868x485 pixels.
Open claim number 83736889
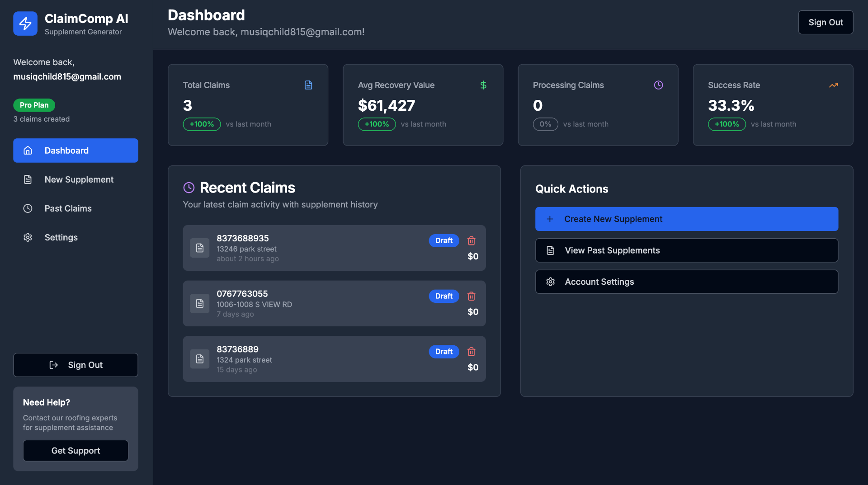[x=237, y=349]
